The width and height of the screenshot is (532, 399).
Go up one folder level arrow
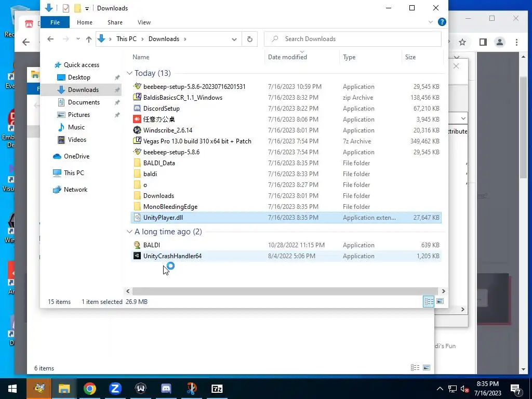click(x=89, y=39)
